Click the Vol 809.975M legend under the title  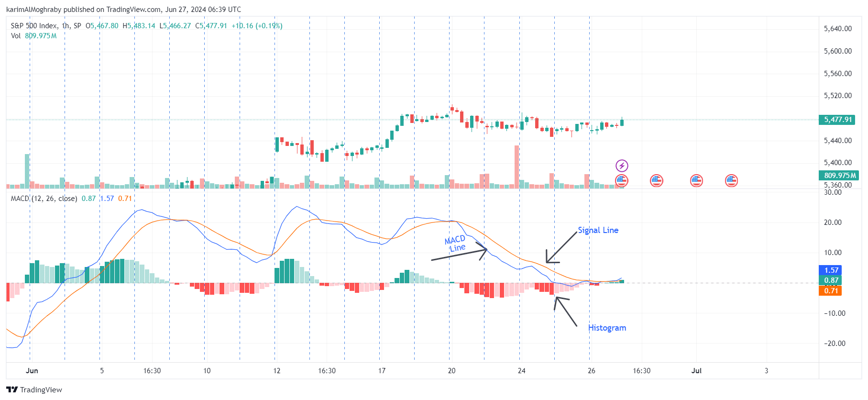[33, 36]
